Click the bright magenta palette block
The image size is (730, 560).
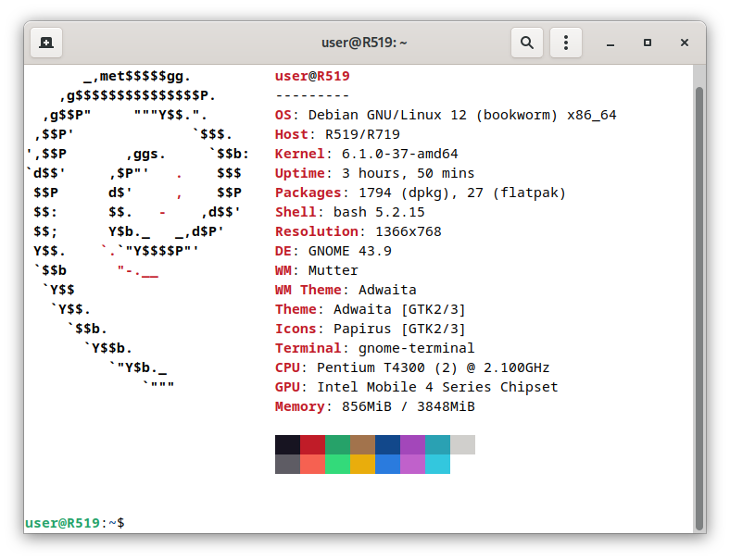click(412, 464)
